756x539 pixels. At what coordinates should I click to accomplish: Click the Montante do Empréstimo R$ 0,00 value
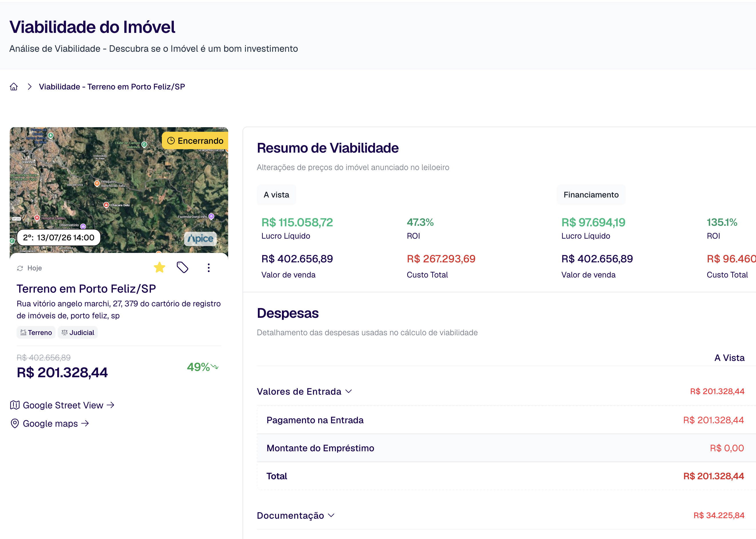pyautogui.click(x=727, y=448)
